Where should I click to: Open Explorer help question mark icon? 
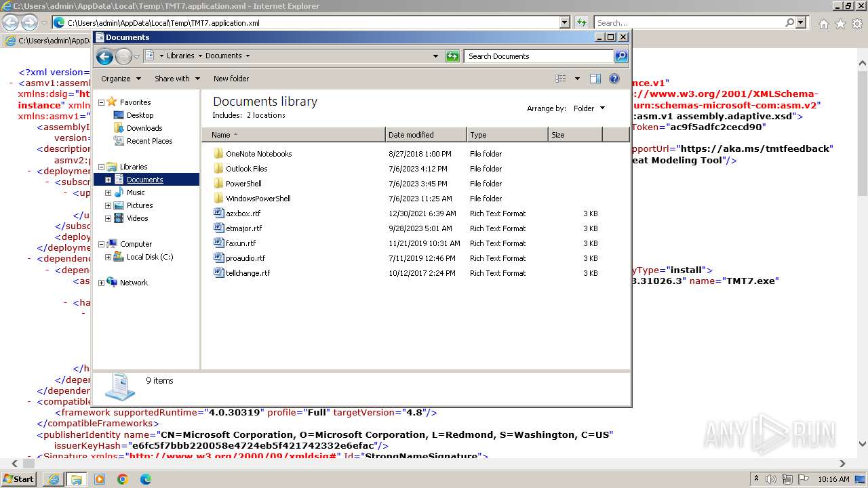click(614, 79)
